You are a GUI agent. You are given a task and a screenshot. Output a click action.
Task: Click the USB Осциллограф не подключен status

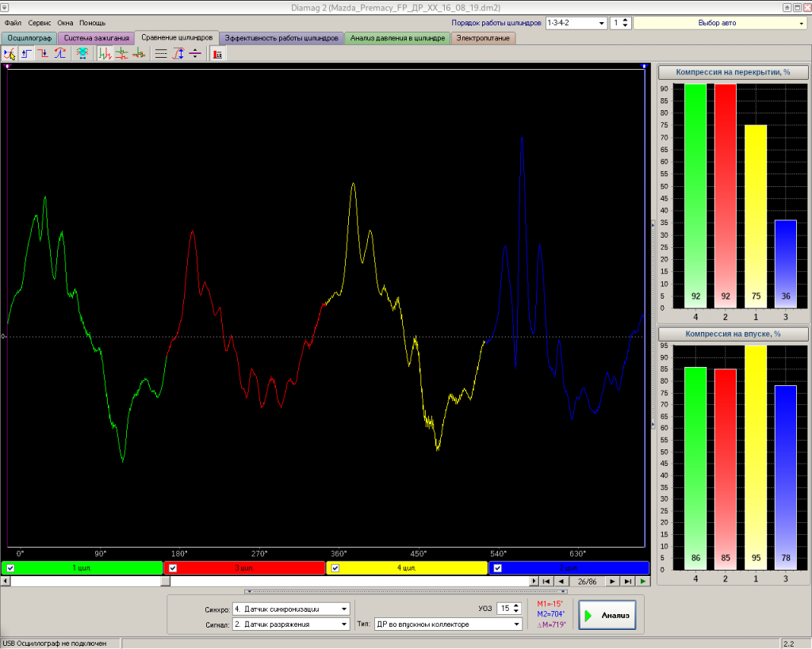[x=55, y=643]
